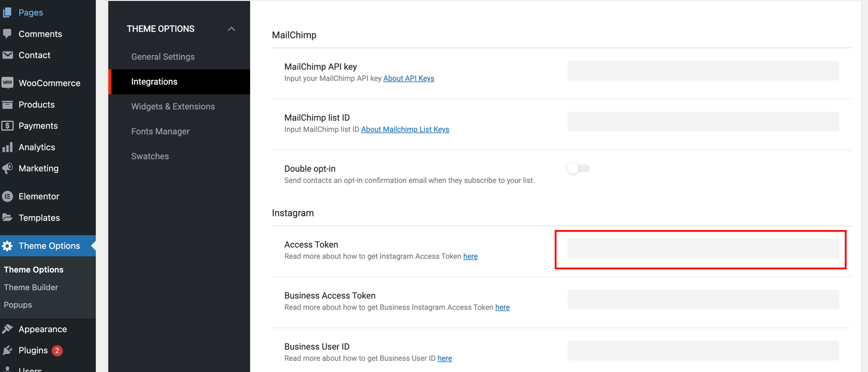This screenshot has width=868, height=372.
Task: Click the Templates folder icon
Action: (x=8, y=217)
